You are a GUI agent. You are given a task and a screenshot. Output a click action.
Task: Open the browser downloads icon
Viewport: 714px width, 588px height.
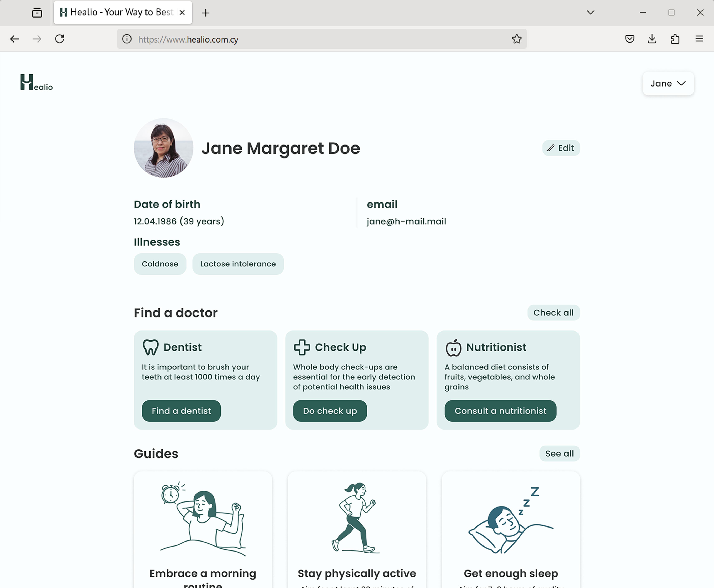652,39
